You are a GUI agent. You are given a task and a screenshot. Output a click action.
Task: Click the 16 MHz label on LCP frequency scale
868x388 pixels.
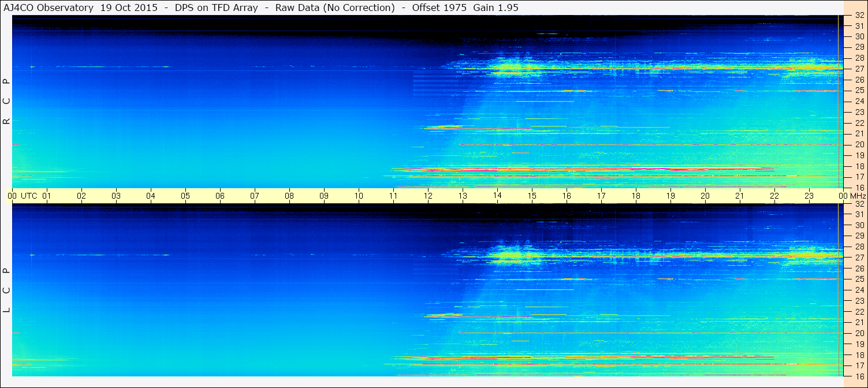coord(859,376)
